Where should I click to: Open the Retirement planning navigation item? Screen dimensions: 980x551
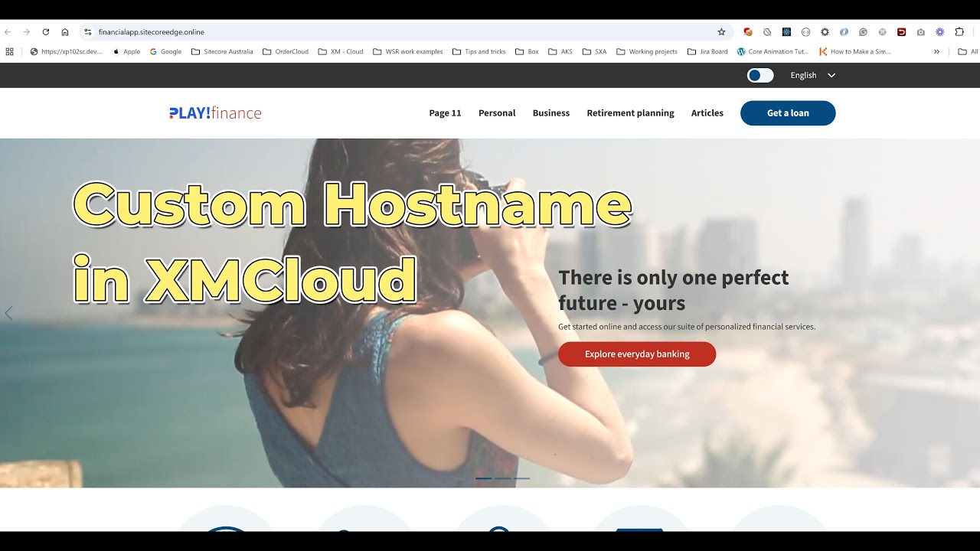tap(630, 113)
